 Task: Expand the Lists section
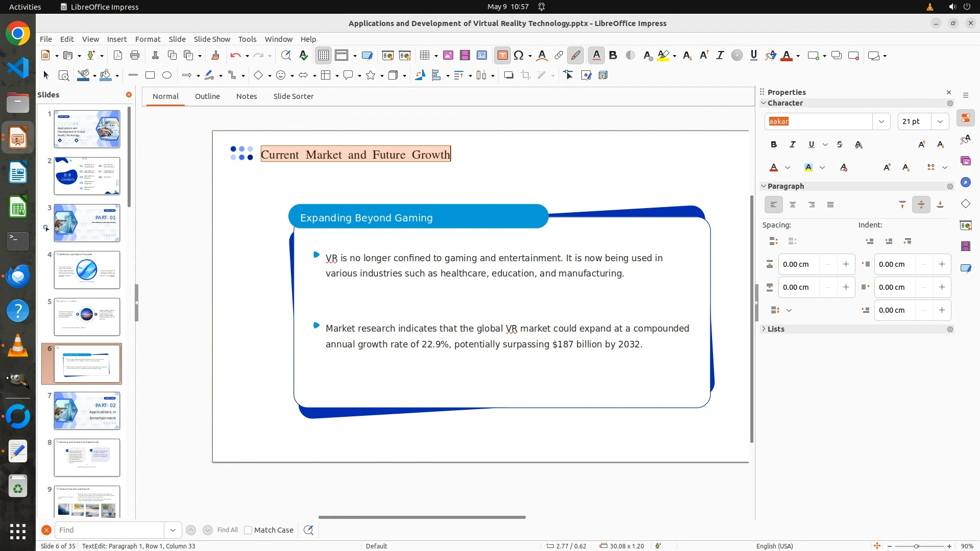coord(776,329)
